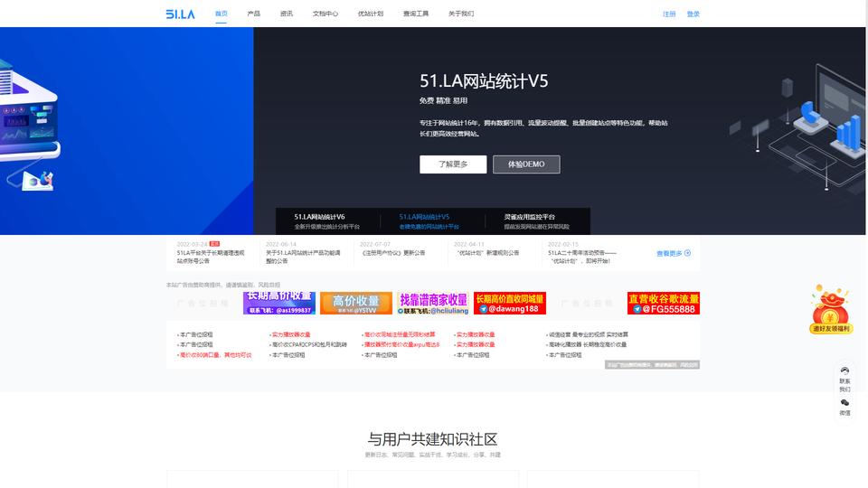Image resolution: width=868 pixels, height=488 pixels.
Task: Click the 播放器预付高价收量arpu text ad
Action: [x=401, y=344]
